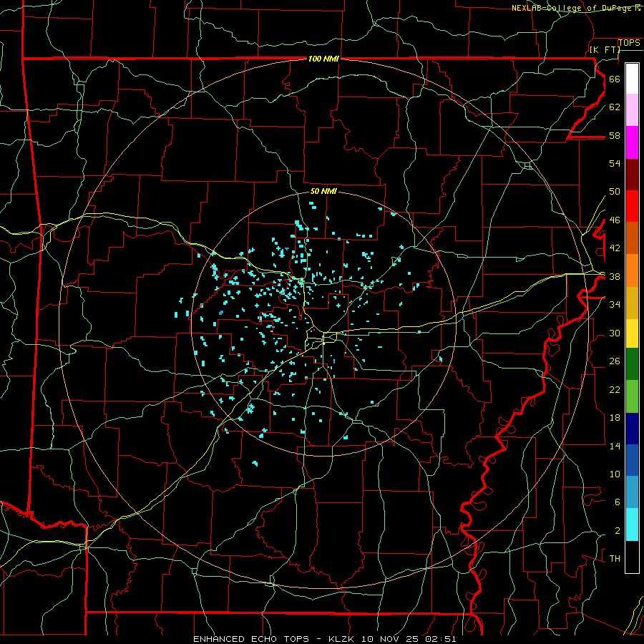
Task: Click the cyan legend color swatch
Action: tap(632, 525)
